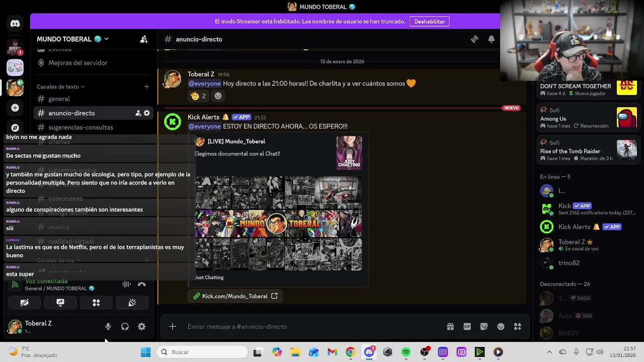Image resolution: width=644 pixels, height=362 pixels.
Task: Collapse the Canales de texto category
Action: 60,86
